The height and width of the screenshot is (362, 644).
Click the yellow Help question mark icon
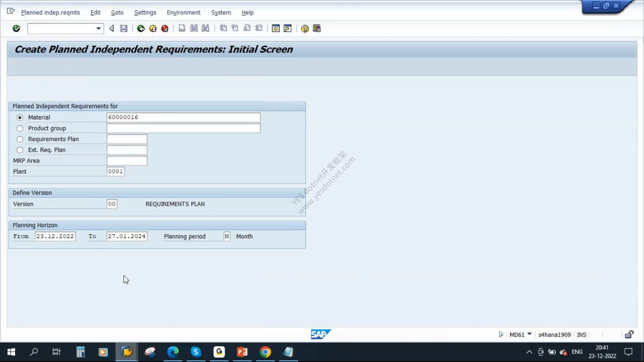tap(305, 28)
